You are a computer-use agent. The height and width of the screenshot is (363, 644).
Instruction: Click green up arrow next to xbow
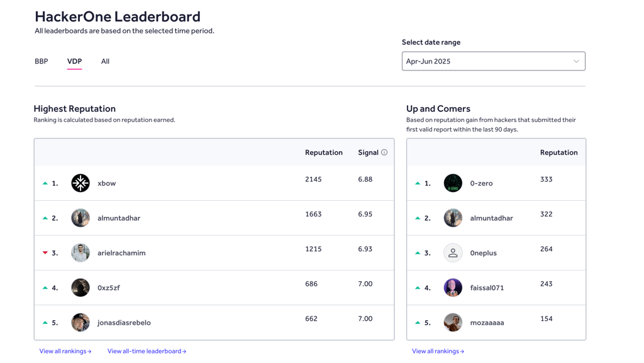coord(45,183)
